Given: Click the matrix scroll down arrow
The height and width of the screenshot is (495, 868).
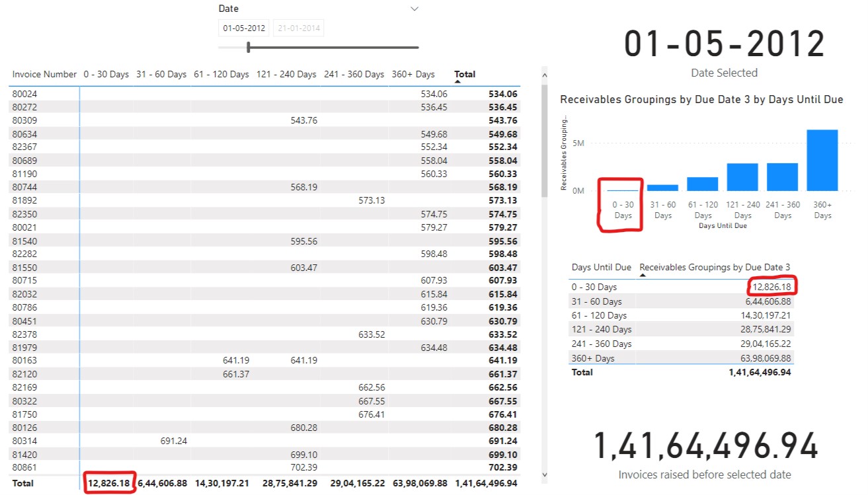Looking at the screenshot, I should tap(545, 474).
